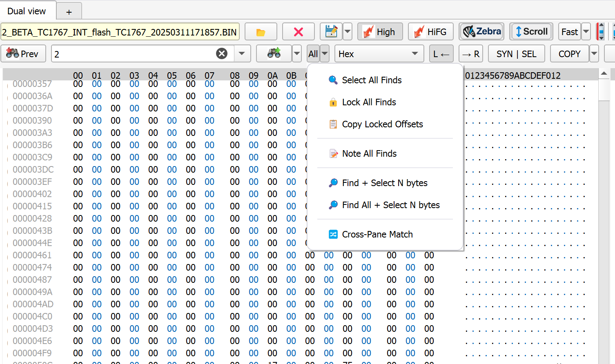This screenshot has height=364, width=615.
Task: Toggle SYN | SEL button
Action: click(x=517, y=54)
